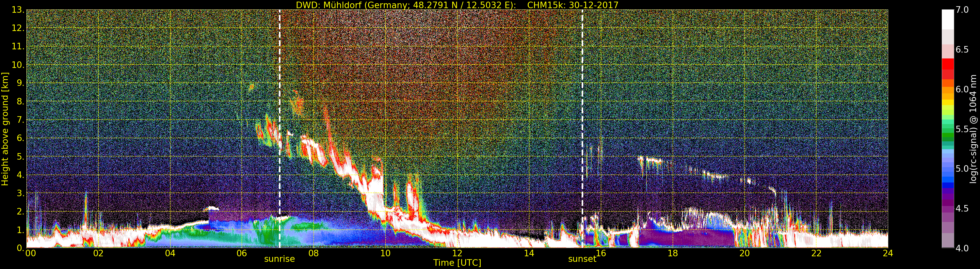
Task: Click the 'sunset' label below the axis
Action: pos(583,259)
